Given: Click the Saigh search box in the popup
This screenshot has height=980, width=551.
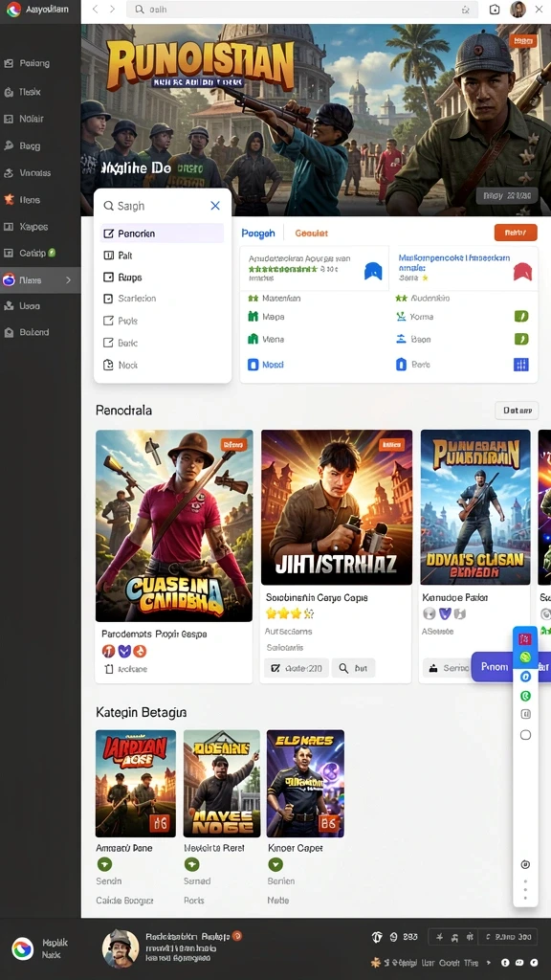Looking at the screenshot, I should [153, 206].
